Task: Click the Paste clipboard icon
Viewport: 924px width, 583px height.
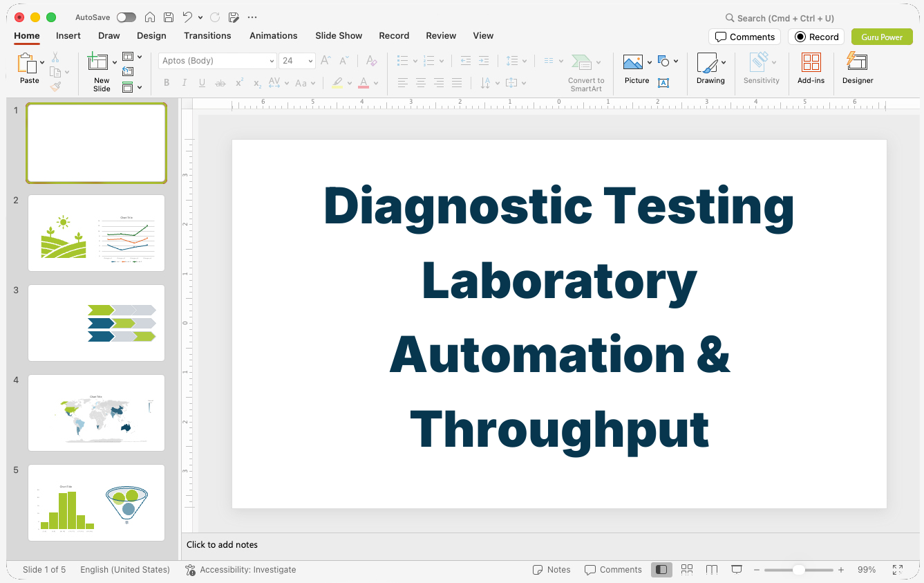Action: [27, 63]
